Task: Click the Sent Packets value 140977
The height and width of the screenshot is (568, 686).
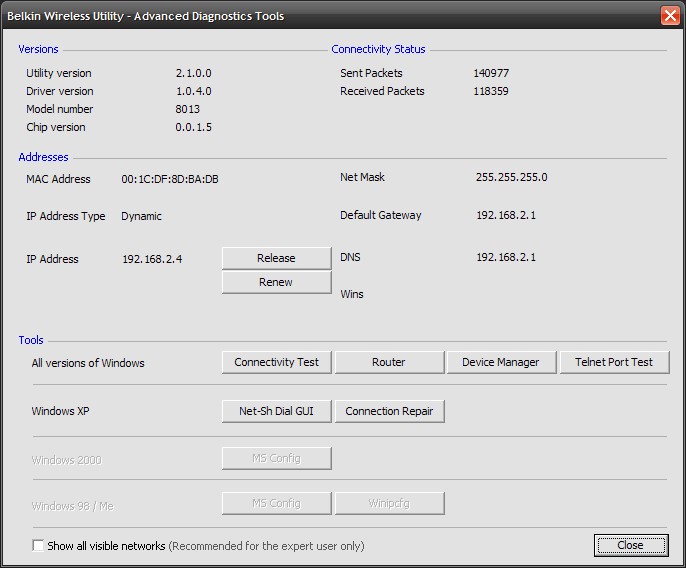Action: 491,73
